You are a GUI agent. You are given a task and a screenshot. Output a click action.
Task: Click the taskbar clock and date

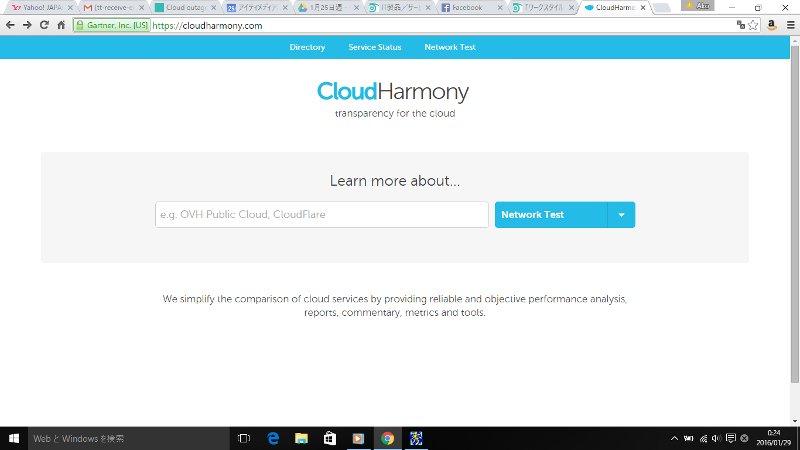point(774,438)
